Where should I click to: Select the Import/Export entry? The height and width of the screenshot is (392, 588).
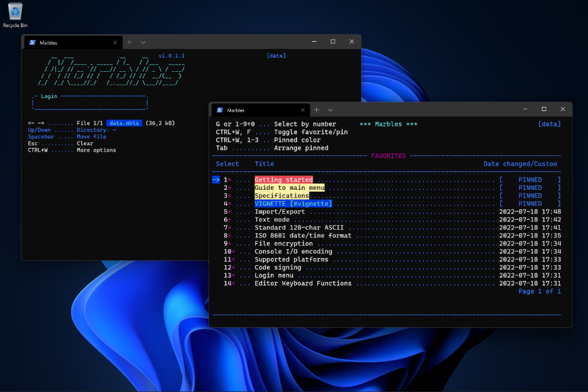coord(280,212)
